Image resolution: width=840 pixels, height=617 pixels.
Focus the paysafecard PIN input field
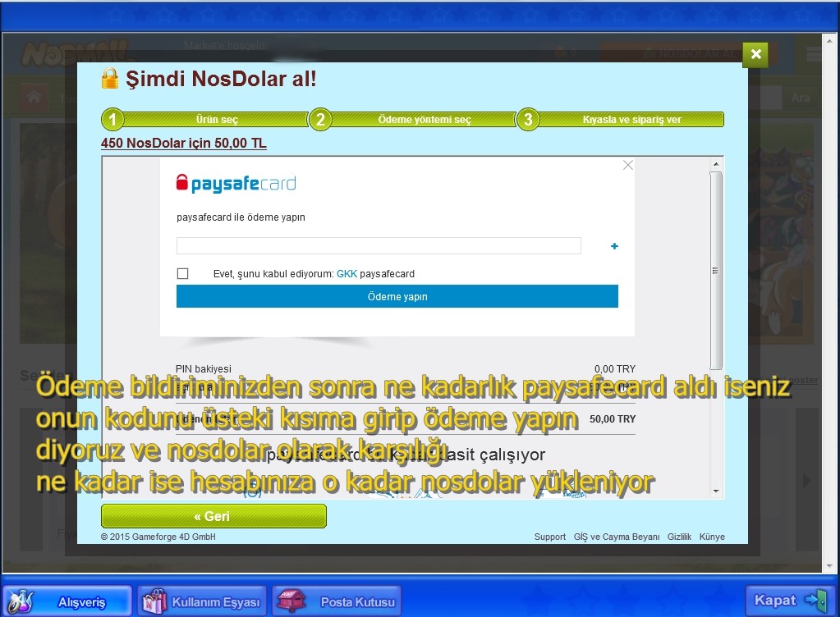pyautogui.click(x=379, y=245)
